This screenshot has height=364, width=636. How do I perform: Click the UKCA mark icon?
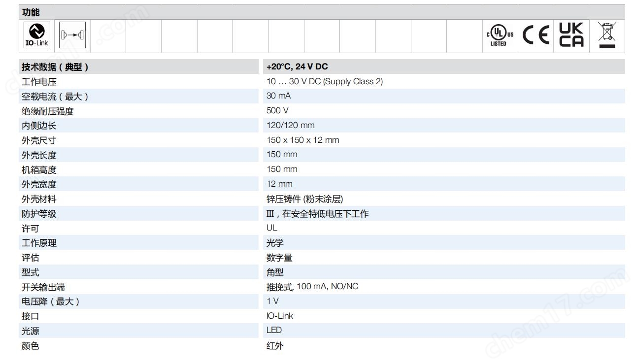click(x=571, y=35)
